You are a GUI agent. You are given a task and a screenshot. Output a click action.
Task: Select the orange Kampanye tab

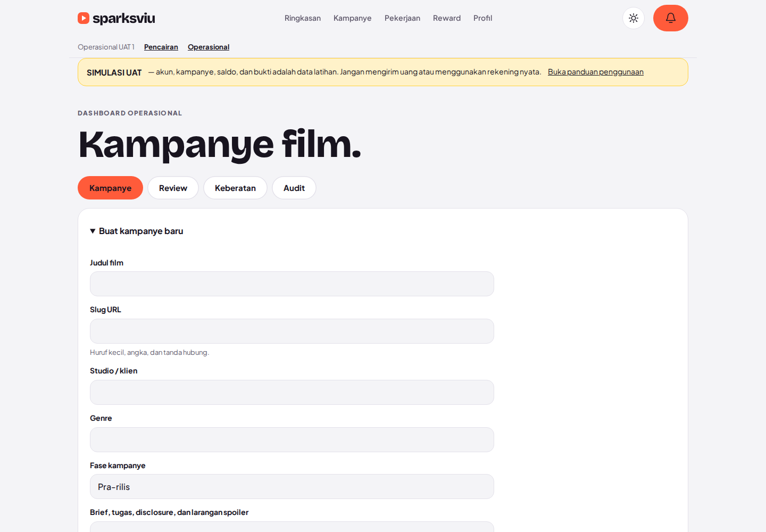pyautogui.click(x=111, y=188)
